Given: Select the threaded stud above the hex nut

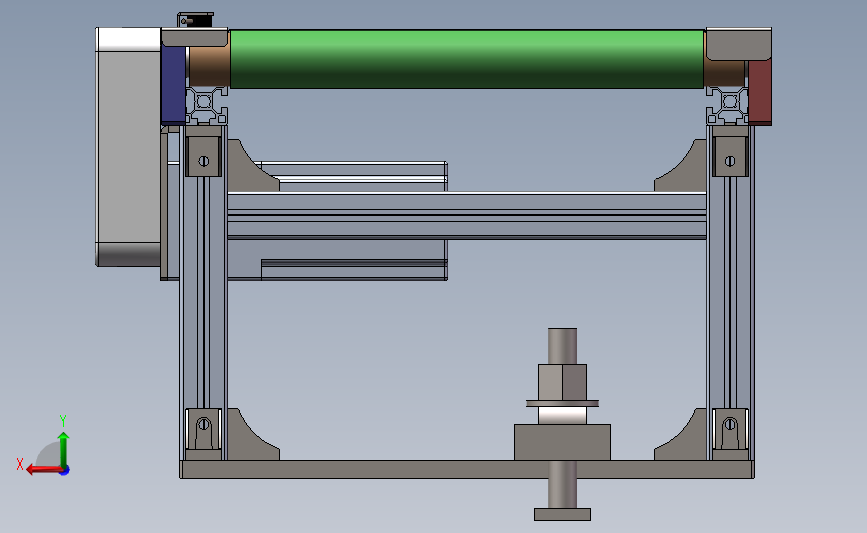Looking at the screenshot, I should [562, 346].
